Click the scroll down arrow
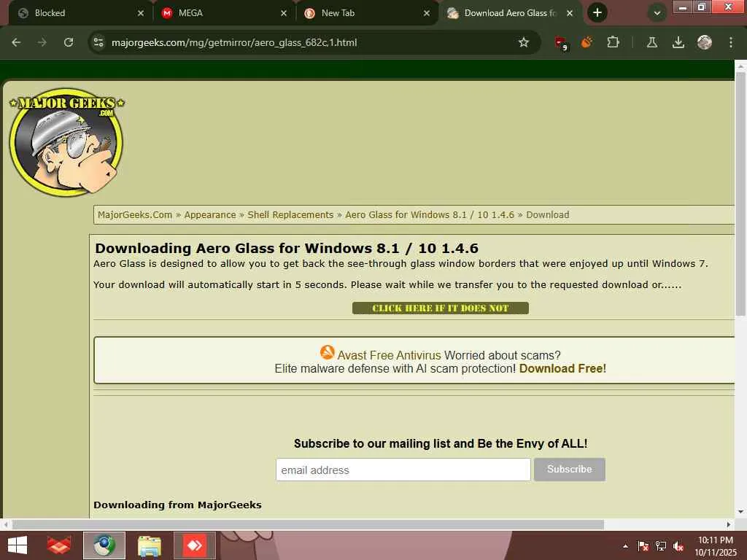Screen dimensions: 747x560 point(740,512)
